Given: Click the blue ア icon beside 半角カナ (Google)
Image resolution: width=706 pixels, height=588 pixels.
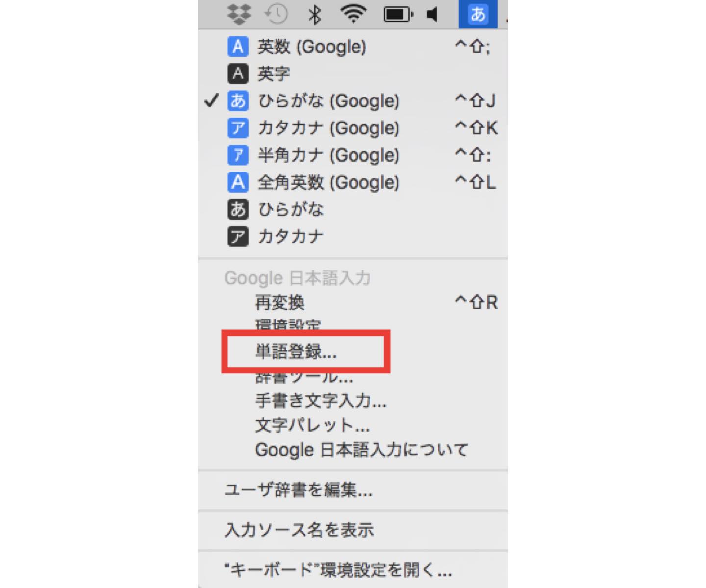Looking at the screenshot, I should (x=238, y=155).
